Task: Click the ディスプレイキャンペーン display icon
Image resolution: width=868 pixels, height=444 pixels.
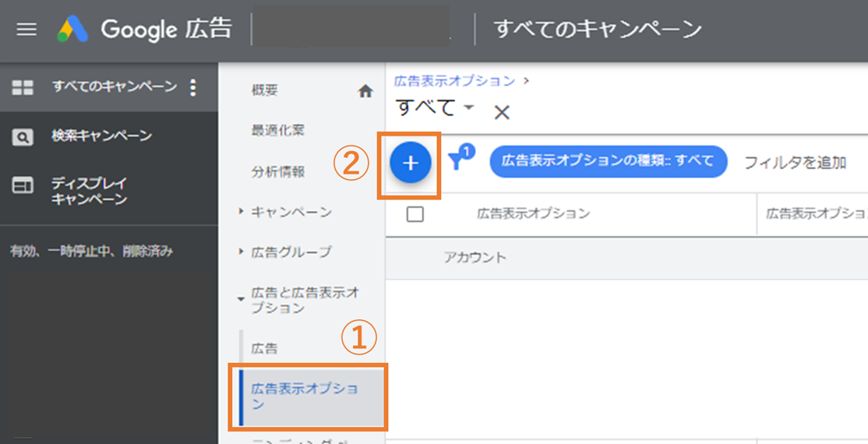Action: (x=23, y=186)
